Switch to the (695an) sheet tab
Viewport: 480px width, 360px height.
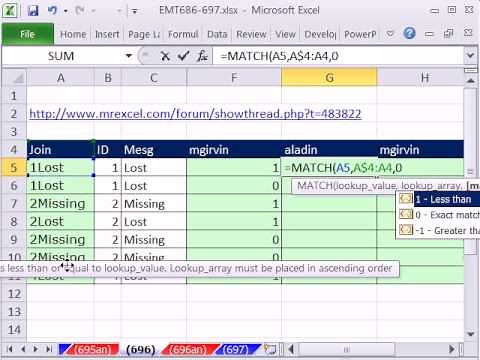tap(92, 349)
